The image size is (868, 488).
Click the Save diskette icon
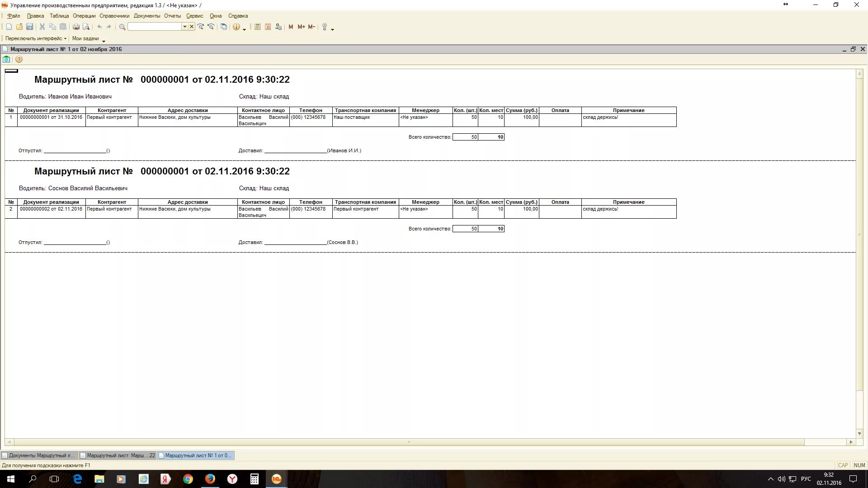[x=29, y=27]
